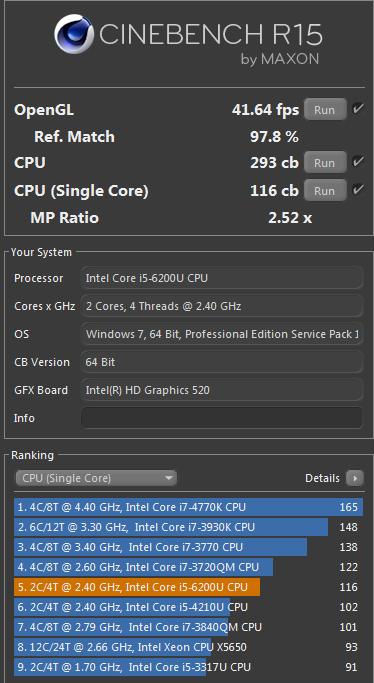374x683 pixels.
Task: Click the Details label in Ranking
Action: click(322, 478)
